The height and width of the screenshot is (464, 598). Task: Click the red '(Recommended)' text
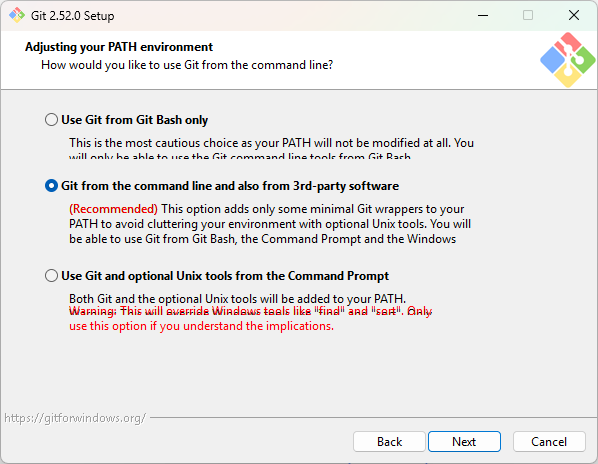[113, 209]
